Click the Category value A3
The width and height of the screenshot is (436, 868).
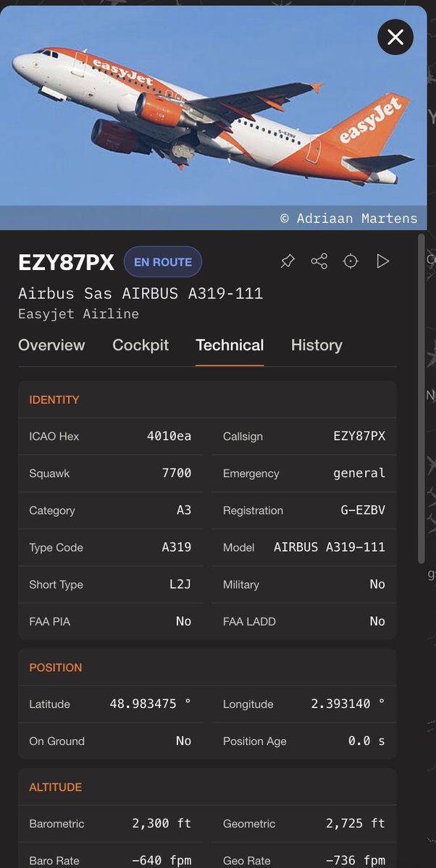pos(184,510)
